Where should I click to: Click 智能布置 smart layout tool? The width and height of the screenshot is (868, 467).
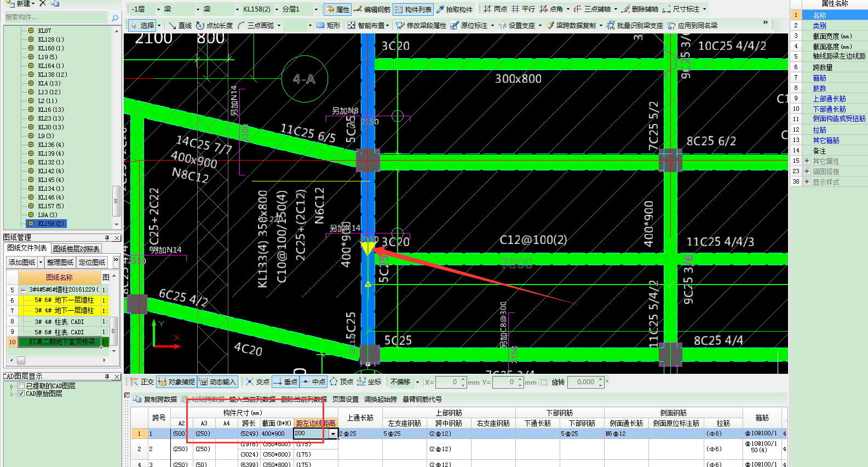point(366,25)
